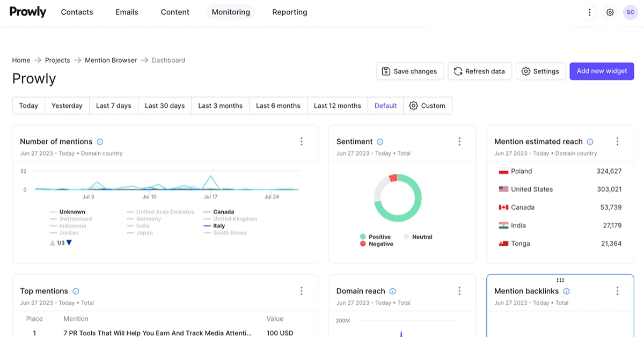Screen dimensions: 644x337
Task: Select the Last 3 months range
Action: 221,106
